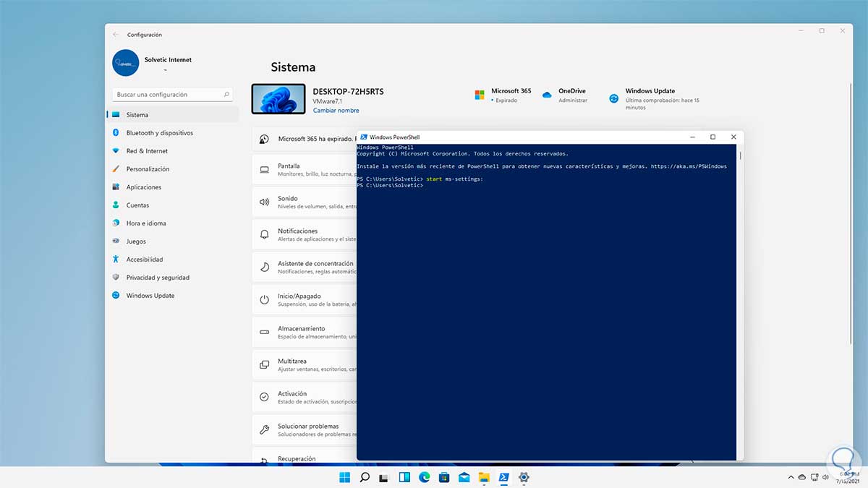Image resolution: width=868 pixels, height=488 pixels.
Task: Select the Sistema menu item
Action: 137,115
